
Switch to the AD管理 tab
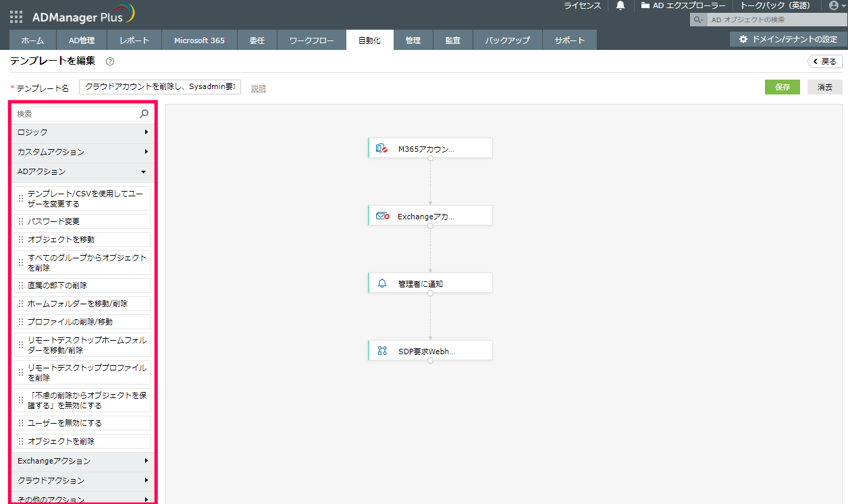(x=82, y=40)
